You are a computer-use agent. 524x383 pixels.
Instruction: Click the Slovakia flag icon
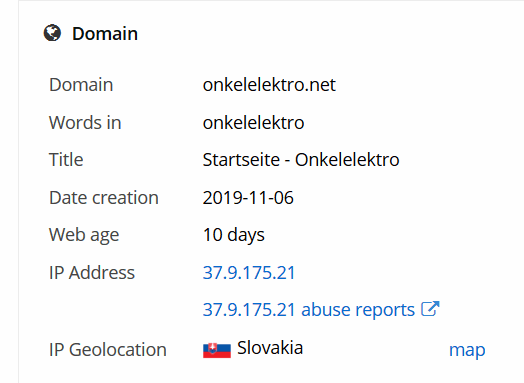(217, 350)
